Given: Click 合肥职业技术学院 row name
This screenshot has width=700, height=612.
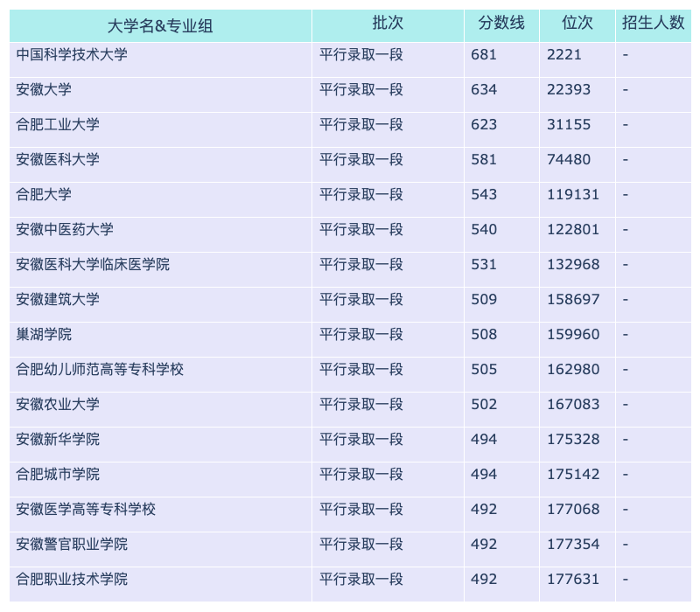Looking at the screenshot, I should pyautogui.click(x=72, y=579).
